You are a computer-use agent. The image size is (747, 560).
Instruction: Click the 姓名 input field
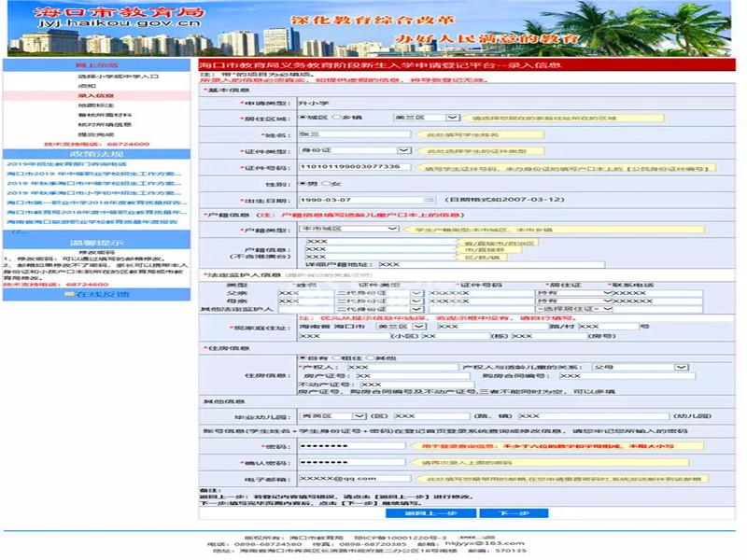tap(355, 134)
